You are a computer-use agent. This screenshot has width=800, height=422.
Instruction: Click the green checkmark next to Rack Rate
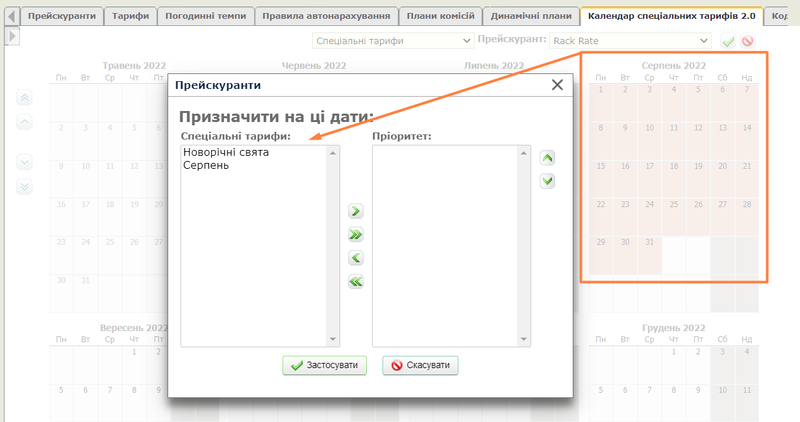pyautogui.click(x=728, y=41)
